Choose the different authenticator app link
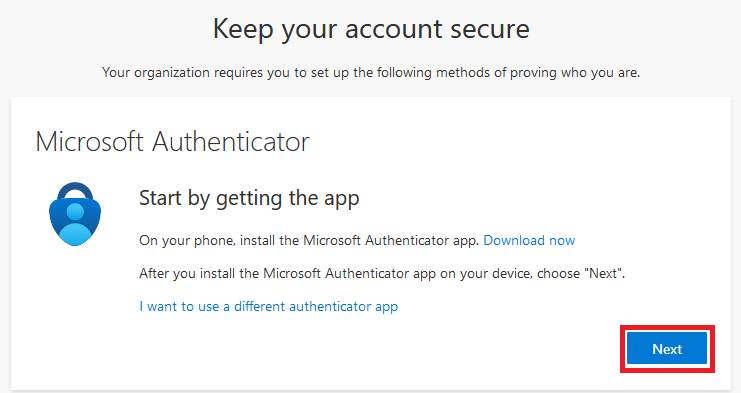 (x=268, y=307)
